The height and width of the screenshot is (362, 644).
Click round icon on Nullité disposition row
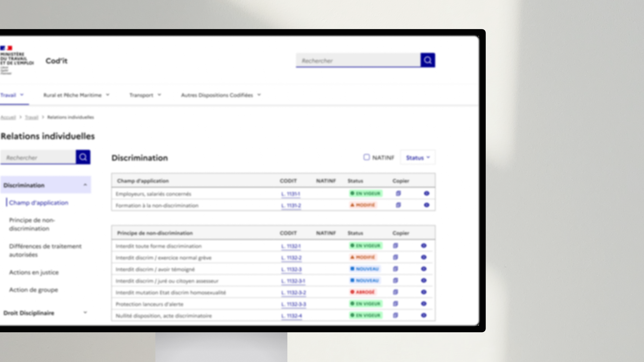tap(424, 315)
